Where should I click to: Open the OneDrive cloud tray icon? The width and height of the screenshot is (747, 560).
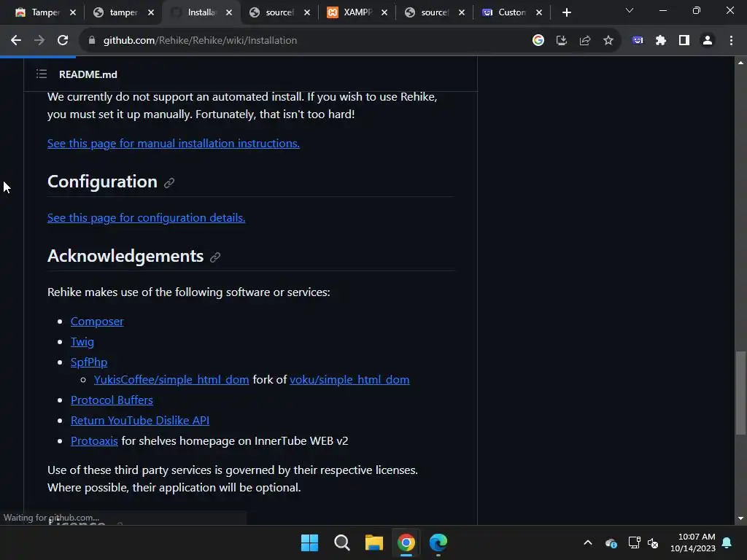(611, 542)
